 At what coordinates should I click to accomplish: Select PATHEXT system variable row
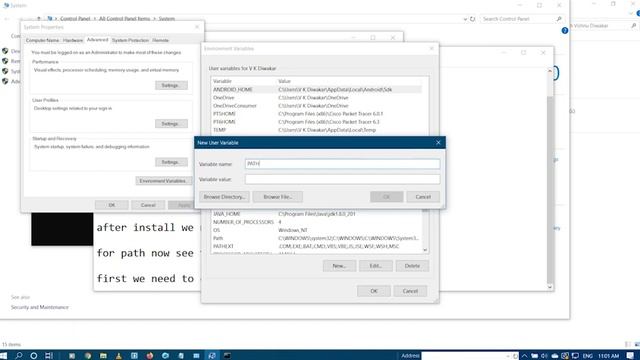click(x=317, y=246)
